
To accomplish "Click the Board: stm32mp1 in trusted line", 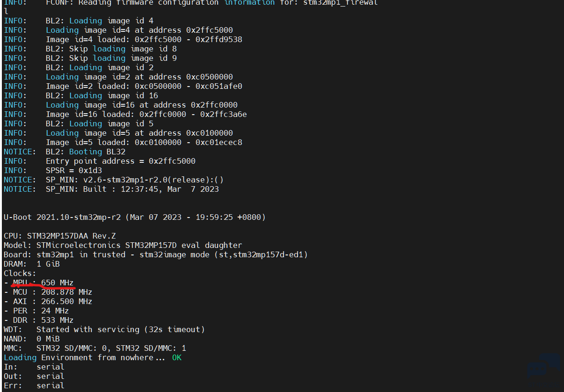I will pyautogui.click(x=156, y=254).
